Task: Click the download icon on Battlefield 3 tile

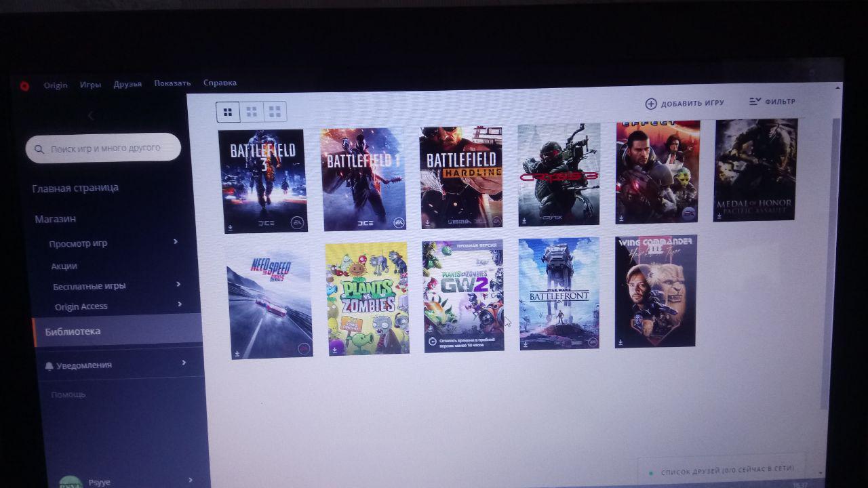Action: coord(230,228)
